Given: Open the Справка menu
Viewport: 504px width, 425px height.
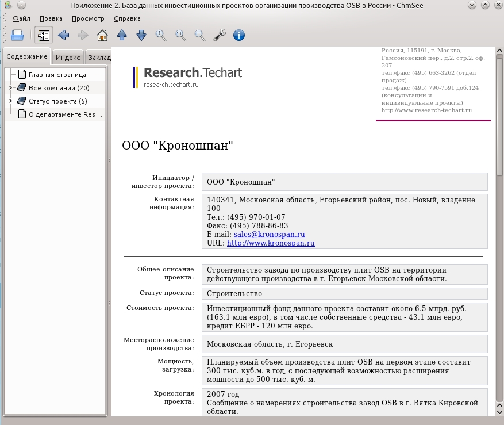Looking at the screenshot, I should 127,18.
